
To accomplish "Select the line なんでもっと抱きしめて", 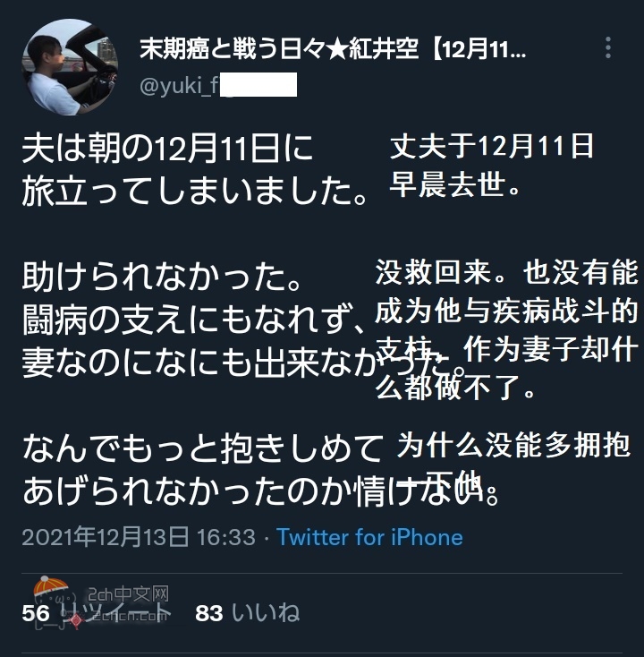I will 203,448.
